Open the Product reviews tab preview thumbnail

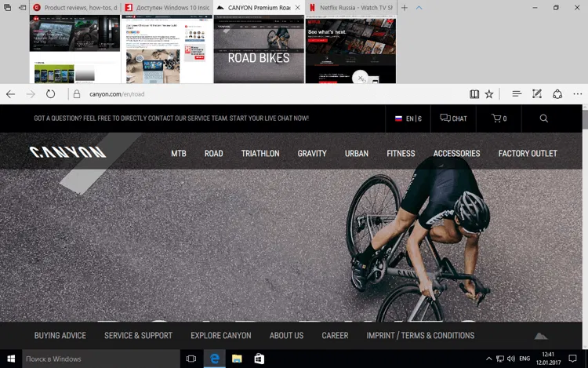pyautogui.click(x=74, y=49)
